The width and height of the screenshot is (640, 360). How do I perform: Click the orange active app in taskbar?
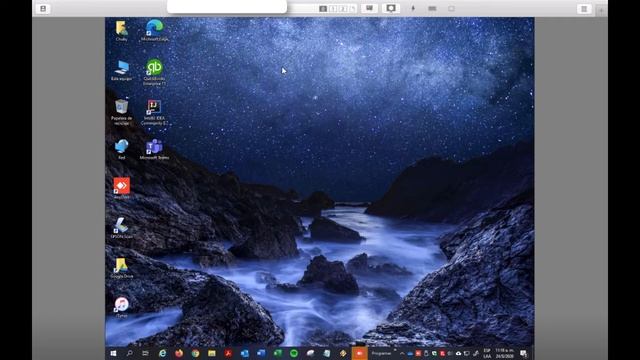[x=360, y=353]
